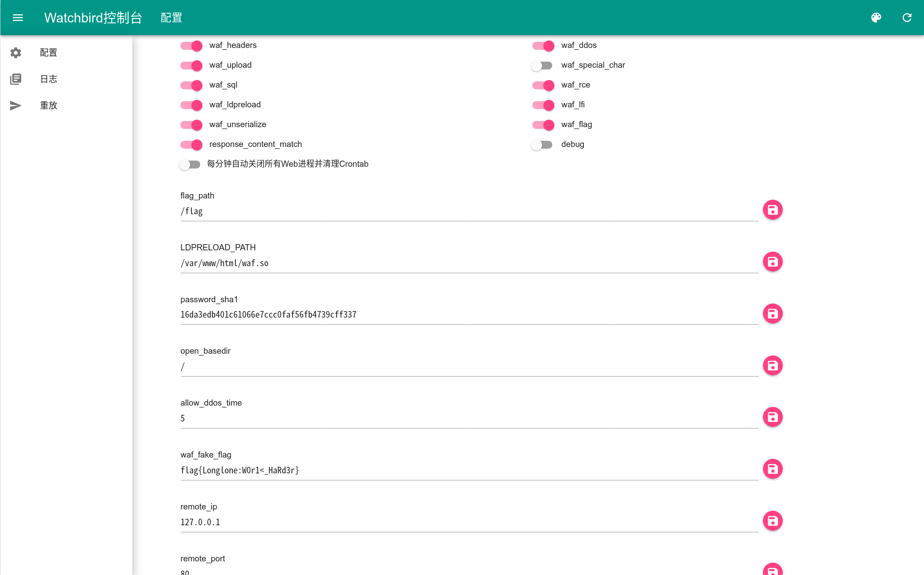
Task: Click the waf_fake_flag text field
Action: (x=469, y=470)
